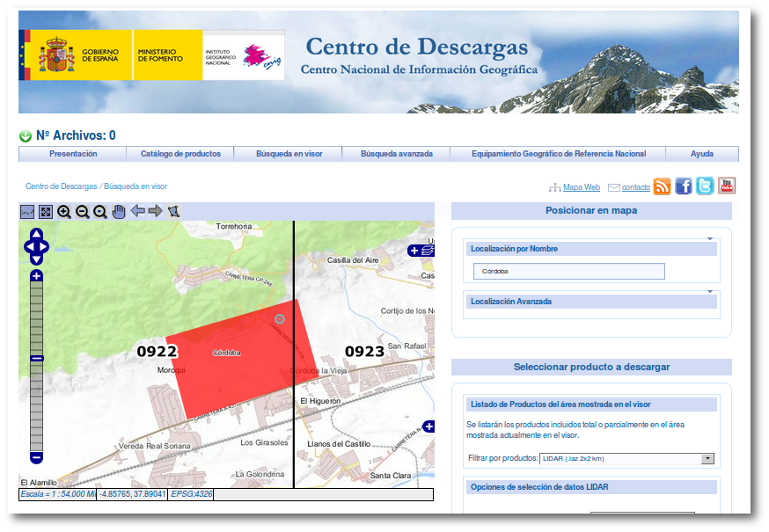The image size is (769, 532).
Task: Go forward to next map view arrow
Action: click(155, 211)
